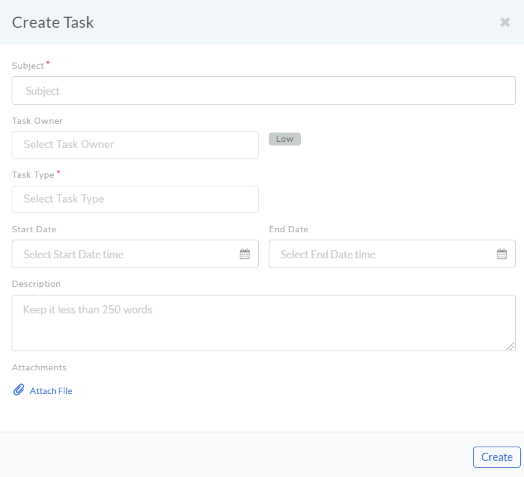The width and height of the screenshot is (524, 477).
Task: Click the Create Task title
Action: (53, 23)
